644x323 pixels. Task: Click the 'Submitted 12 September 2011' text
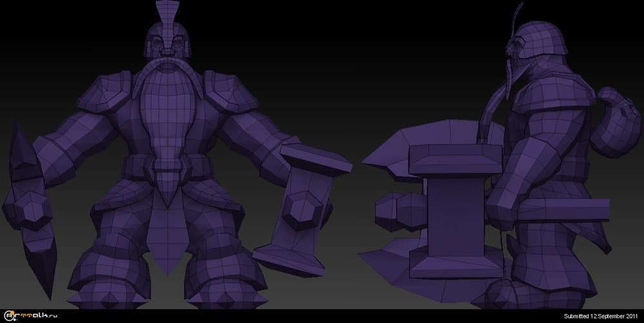(x=600, y=317)
